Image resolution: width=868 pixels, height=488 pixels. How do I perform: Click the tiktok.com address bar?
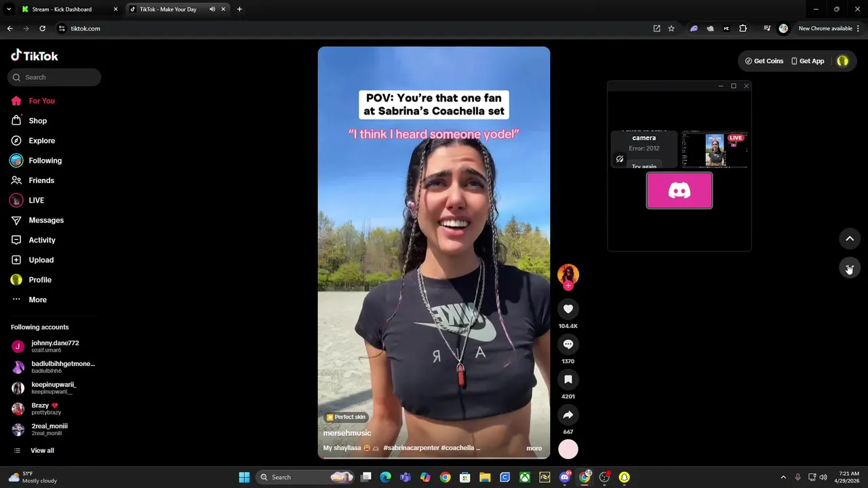click(353, 28)
